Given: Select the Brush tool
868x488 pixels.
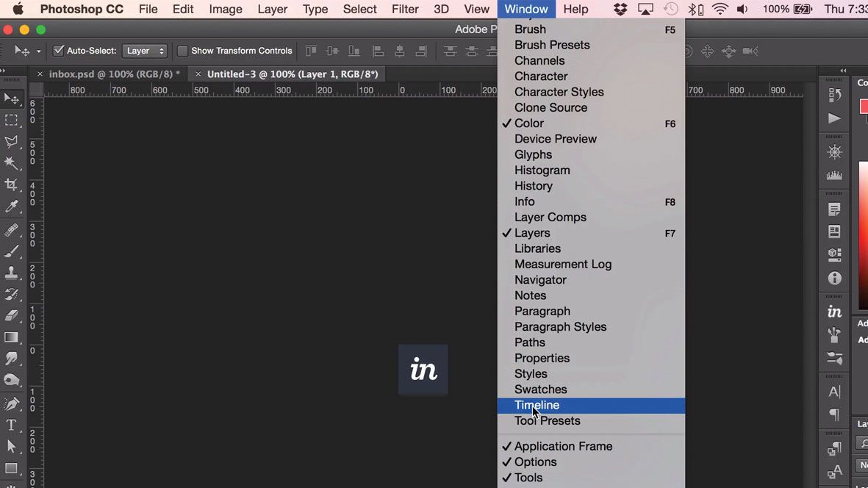Looking at the screenshot, I should 11,250.
